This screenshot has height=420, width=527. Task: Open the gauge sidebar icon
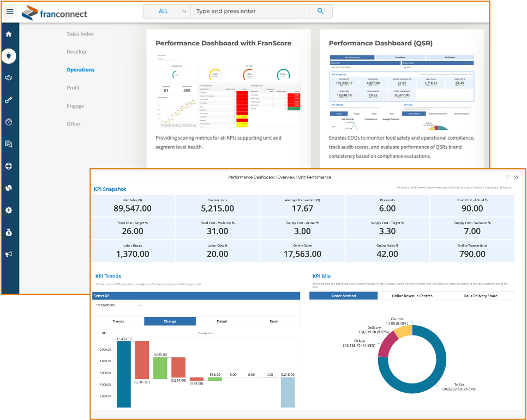[9, 122]
